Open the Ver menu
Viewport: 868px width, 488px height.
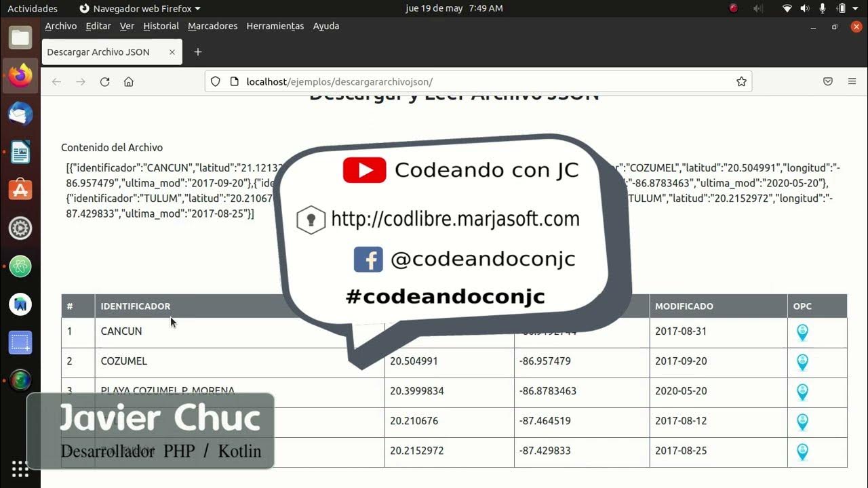[127, 26]
